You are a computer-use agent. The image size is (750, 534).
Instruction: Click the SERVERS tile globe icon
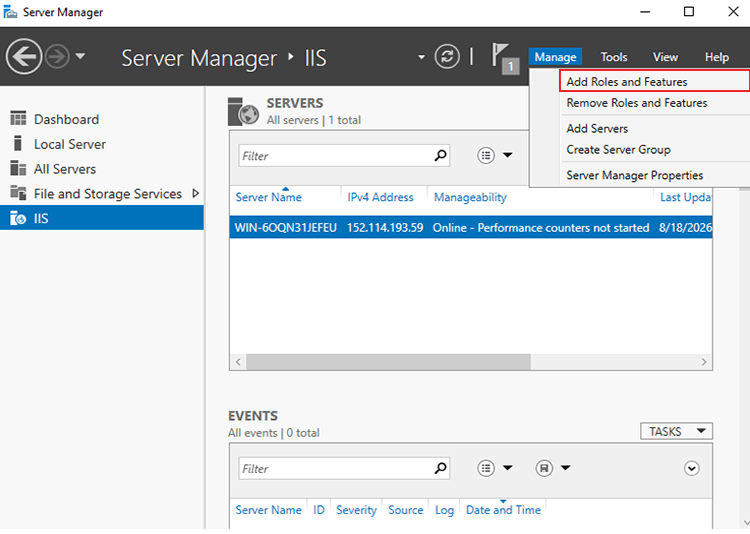pos(243,111)
